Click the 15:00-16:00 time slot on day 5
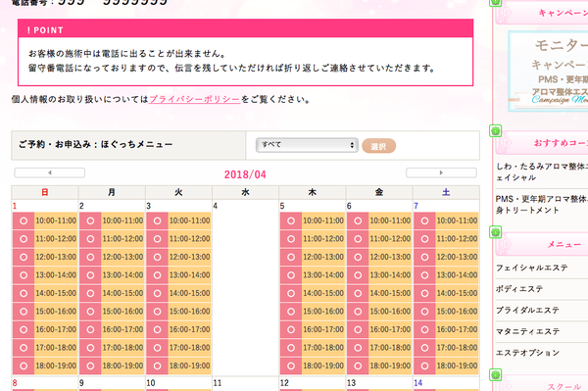The height and width of the screenshot is (391, 588). (x=323, y=312)
